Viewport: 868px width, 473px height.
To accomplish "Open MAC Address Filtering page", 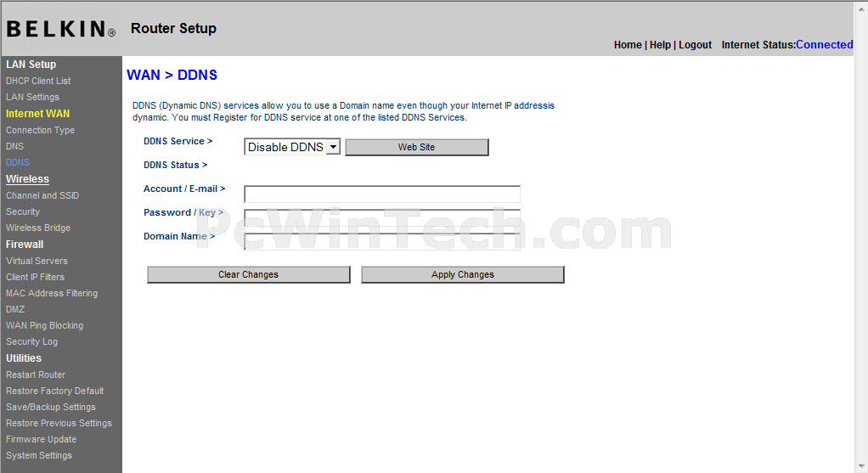I will click(x=52, y=293).
